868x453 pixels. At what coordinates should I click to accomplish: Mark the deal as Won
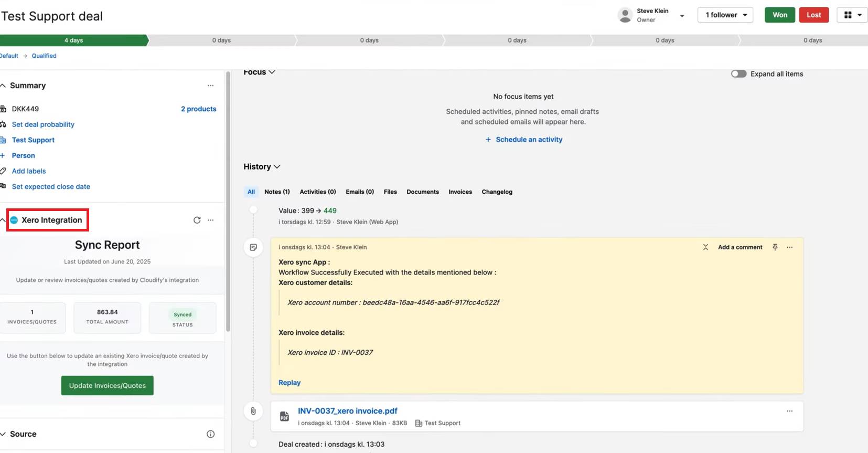[x=780, y=15]
